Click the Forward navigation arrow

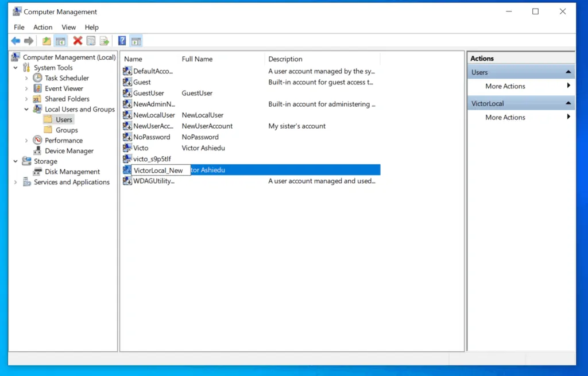click(29, 40)
